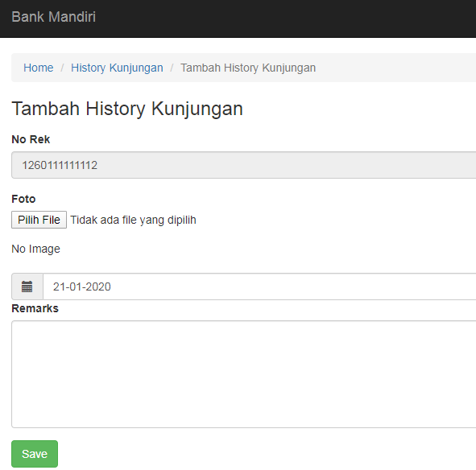This screenshot has height=470, width=476.
Task: Click the date field showing 21-01-2020
Action: tap(259, 287)
